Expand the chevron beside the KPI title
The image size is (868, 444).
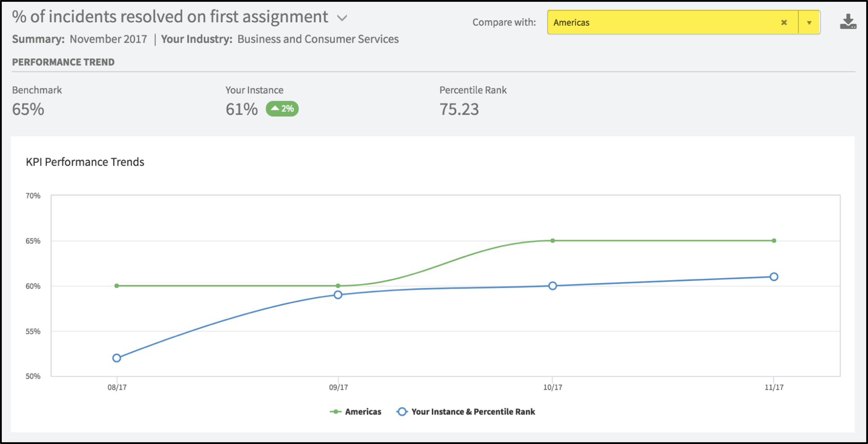[x=342, y=17]
